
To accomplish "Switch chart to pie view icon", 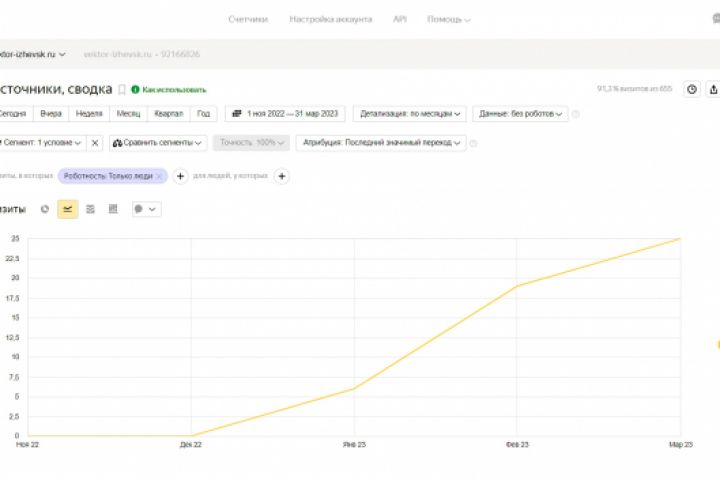I will 45,209.
